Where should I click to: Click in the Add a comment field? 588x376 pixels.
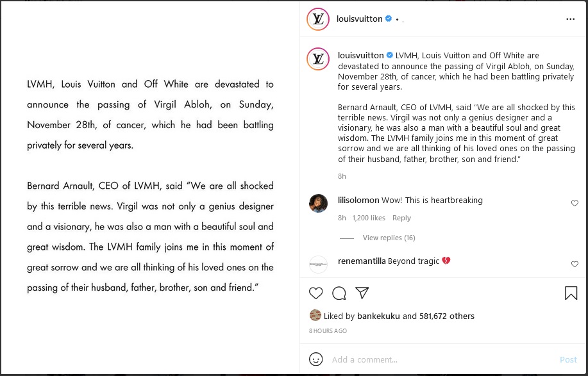click(436, 360)
